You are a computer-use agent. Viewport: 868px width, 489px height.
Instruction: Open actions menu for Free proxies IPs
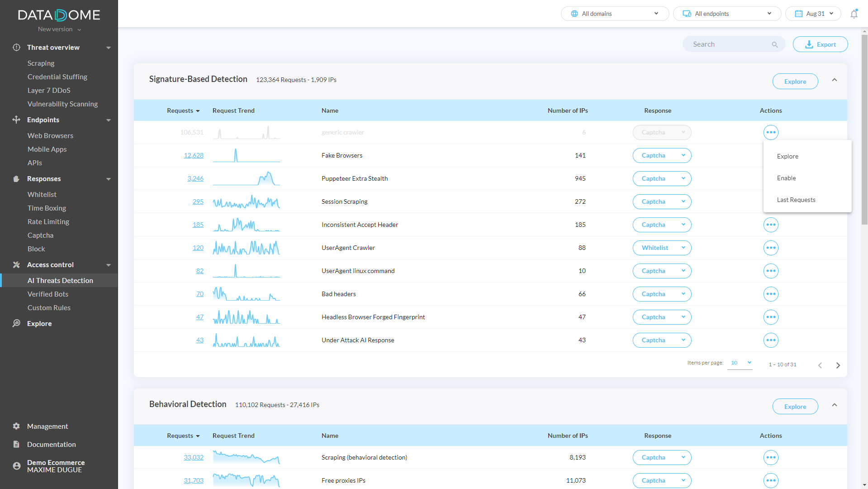click(771, 480)
